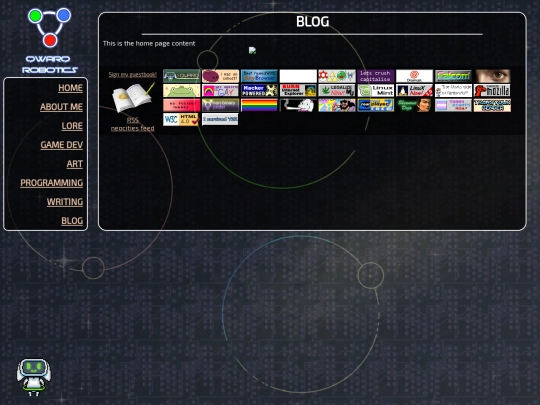Viewport: 540px width, 405px height.
Task: Open the green robot site badge
Action: [x=181, y=76]
